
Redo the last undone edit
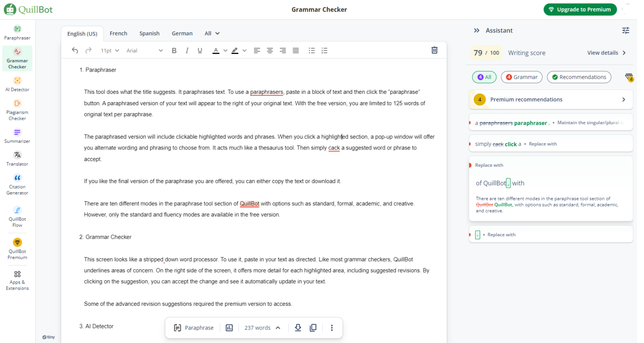pyautogui.click(x=88, y=51)
